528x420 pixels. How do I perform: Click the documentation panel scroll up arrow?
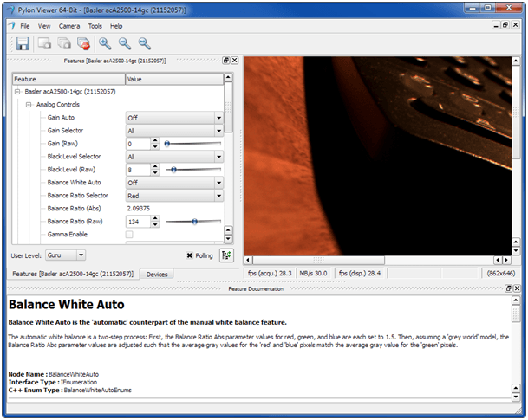tap(516, 300)
